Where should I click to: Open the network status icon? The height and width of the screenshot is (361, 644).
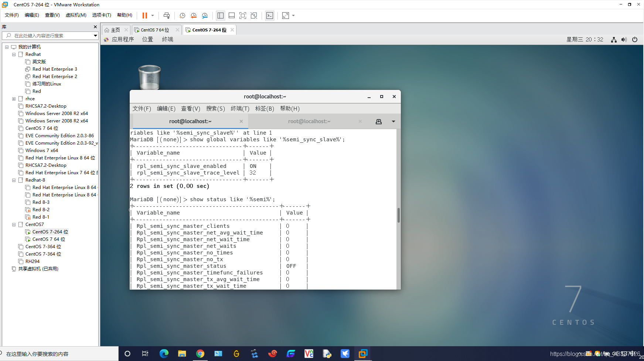[614, 40]
